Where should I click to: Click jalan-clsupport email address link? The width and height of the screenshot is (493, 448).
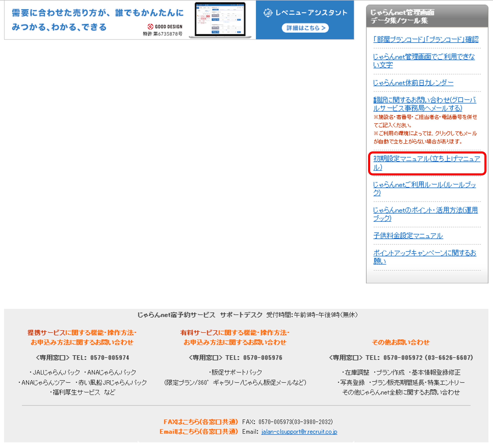(299, 432)
